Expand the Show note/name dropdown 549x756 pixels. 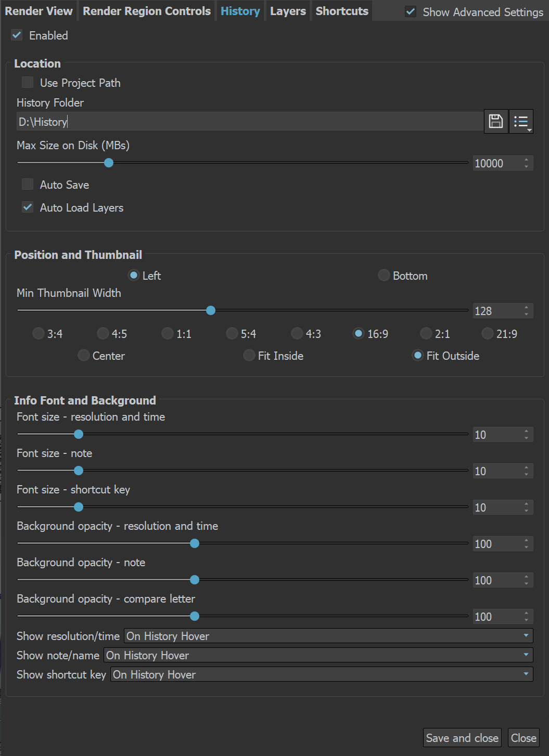coord(318,655)
